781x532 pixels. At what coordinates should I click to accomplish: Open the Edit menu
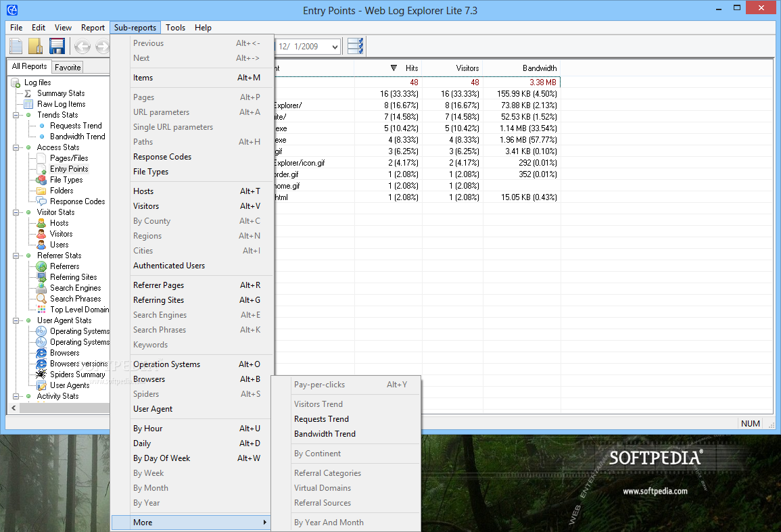coord(39,28)
